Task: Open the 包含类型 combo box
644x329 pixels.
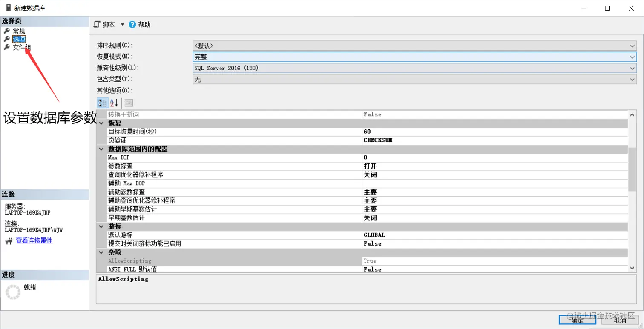Action: coord(414,79)
